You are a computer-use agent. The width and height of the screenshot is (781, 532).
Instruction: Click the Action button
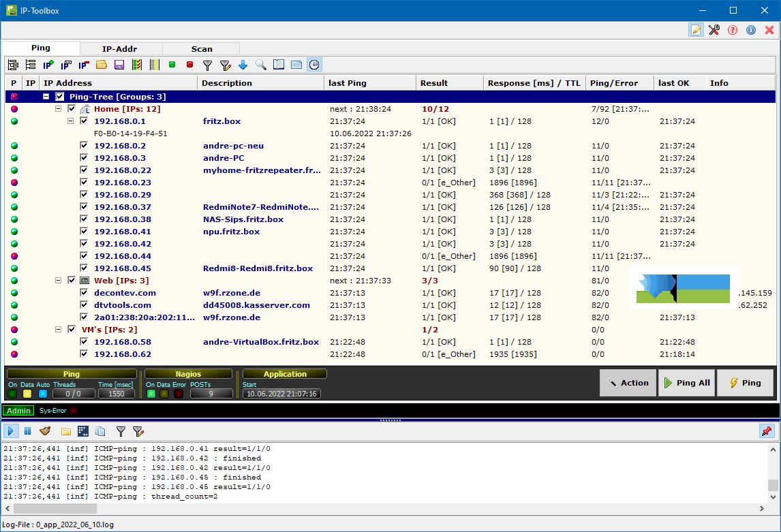(x=628, y=383)
